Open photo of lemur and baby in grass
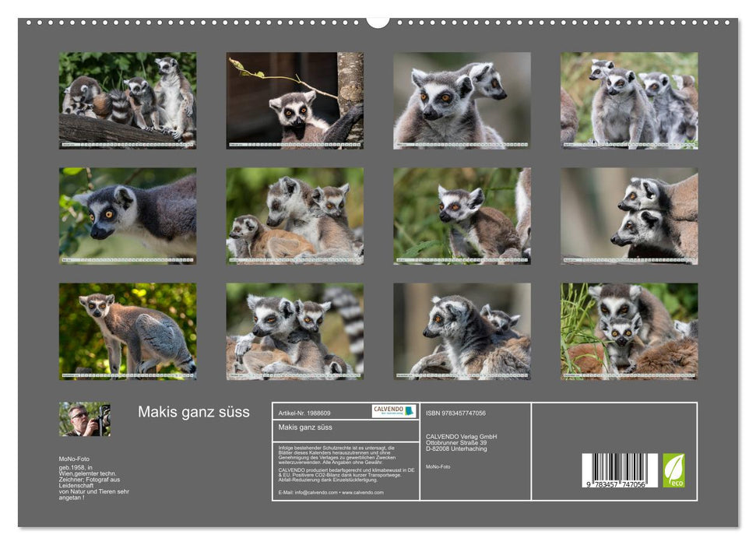The width and height of the screenshot is (756, 545). [x=629, y=331]
